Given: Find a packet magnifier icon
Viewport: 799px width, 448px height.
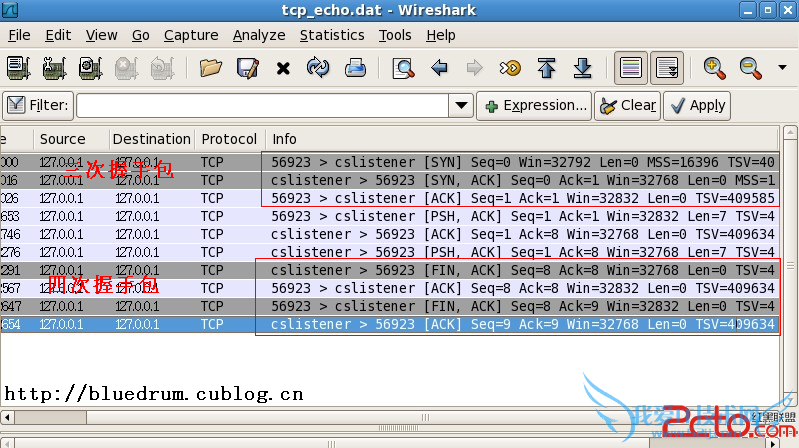Looking at the screenshot, I should (x=403, y=68).
